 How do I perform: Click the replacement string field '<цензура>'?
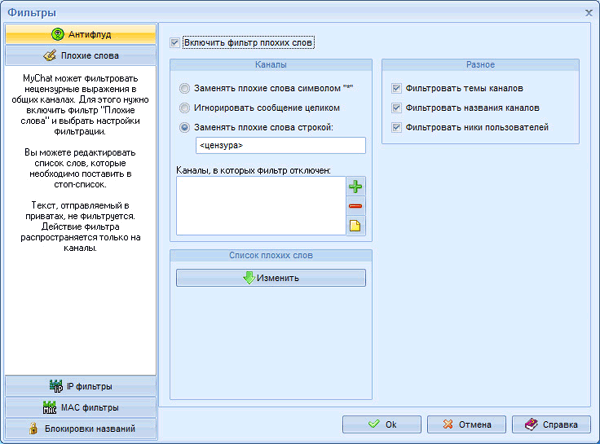pos(280,145)
